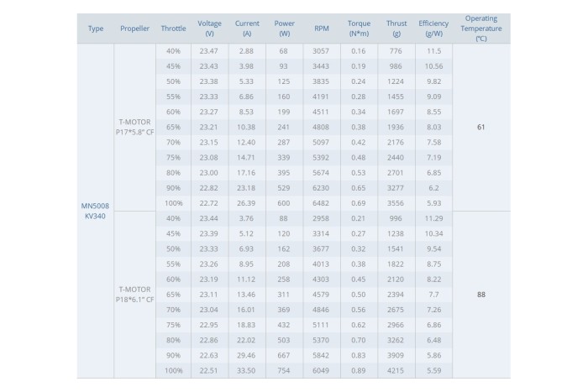
Task: Click the T-MOTOR P17*5.8" CF cell
Action: point(134,127)
